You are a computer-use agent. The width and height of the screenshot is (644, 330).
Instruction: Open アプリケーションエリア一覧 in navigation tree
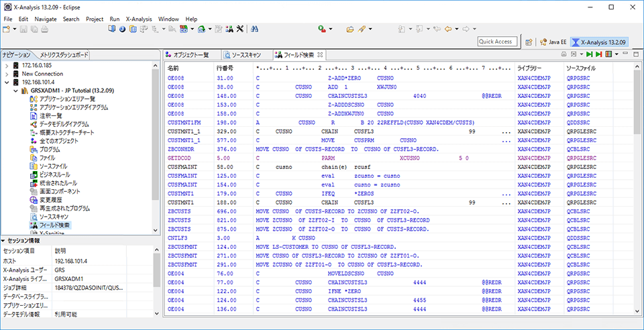pos(67,99)
